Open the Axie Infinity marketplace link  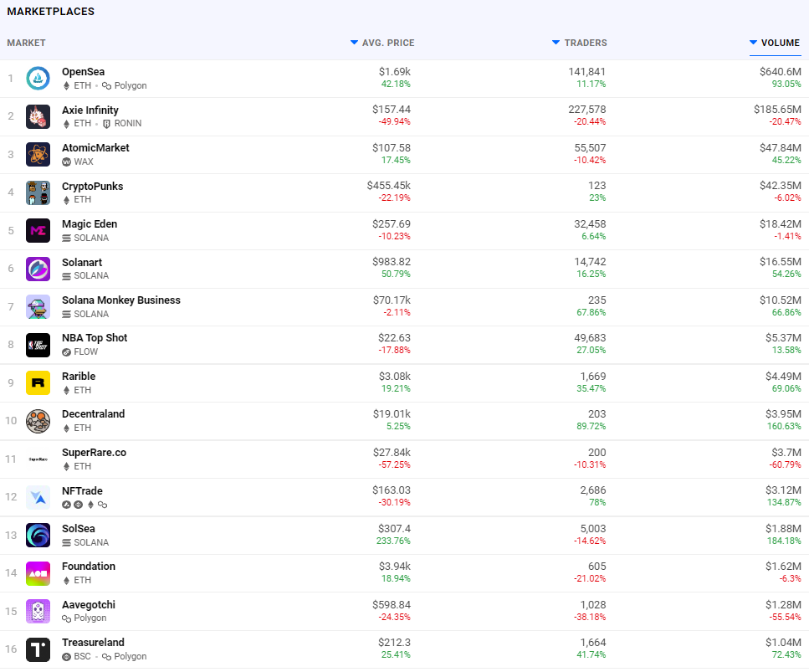(90, 110)
